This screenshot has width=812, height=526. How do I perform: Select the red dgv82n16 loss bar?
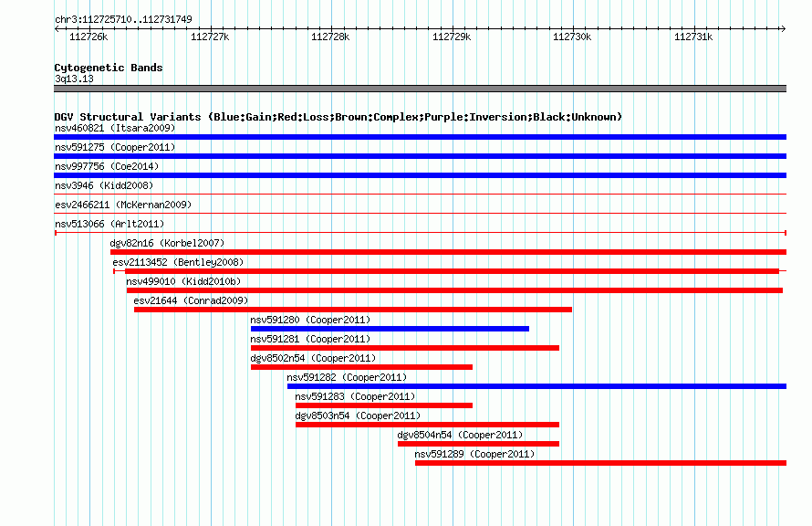pyautogui.click(x=449, y=252)
